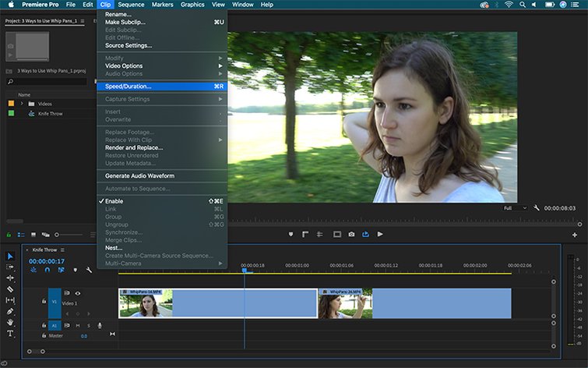Image resolution: width=588 pixels, height=368 pixels.
Task: Select the Track Select Forward tool
Action: [10, 267]
